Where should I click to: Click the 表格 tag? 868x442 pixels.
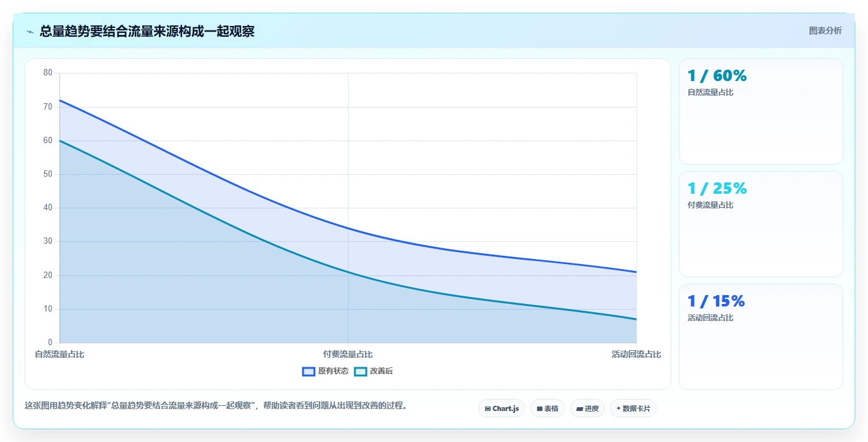547,408
